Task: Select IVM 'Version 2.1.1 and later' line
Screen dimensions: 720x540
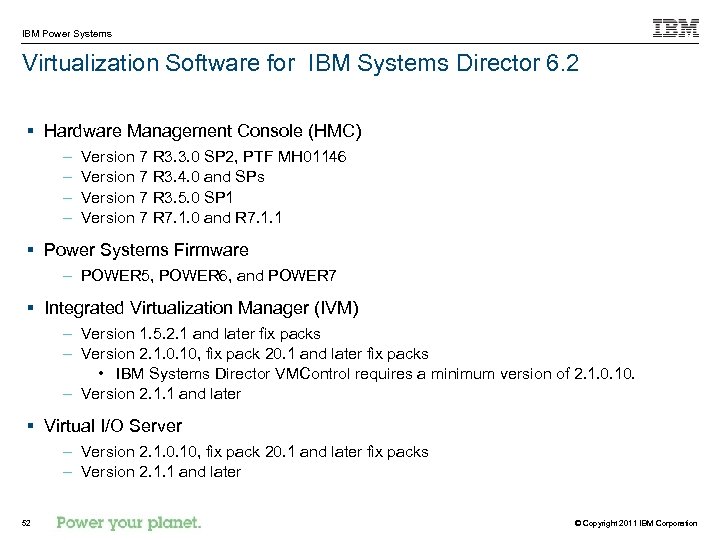Action: [161, 394]
